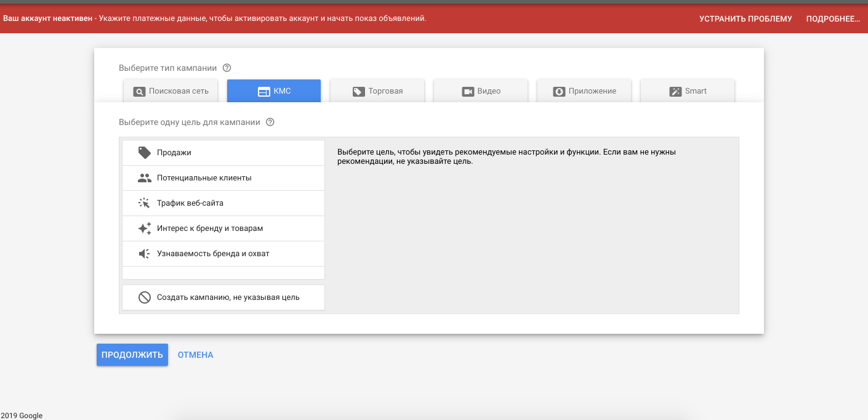
Task: Pick the Приложение campaign type
Action: 584,91
